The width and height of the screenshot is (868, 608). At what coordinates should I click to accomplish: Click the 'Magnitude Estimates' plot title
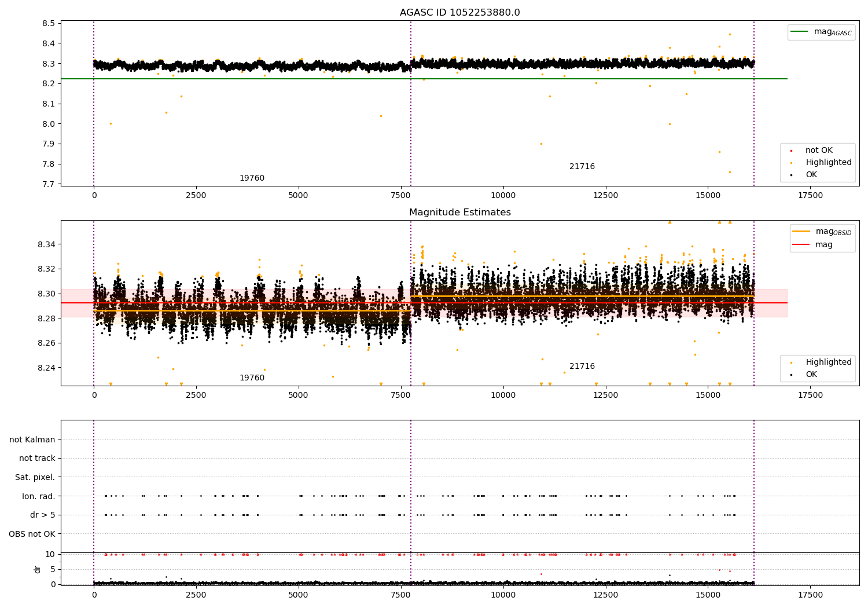tap(459, 213)
